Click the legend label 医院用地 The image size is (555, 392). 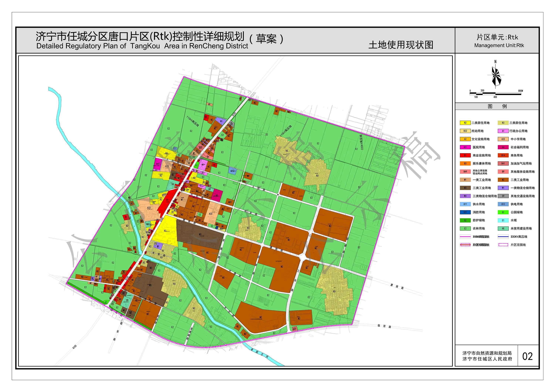coord(479,147)
